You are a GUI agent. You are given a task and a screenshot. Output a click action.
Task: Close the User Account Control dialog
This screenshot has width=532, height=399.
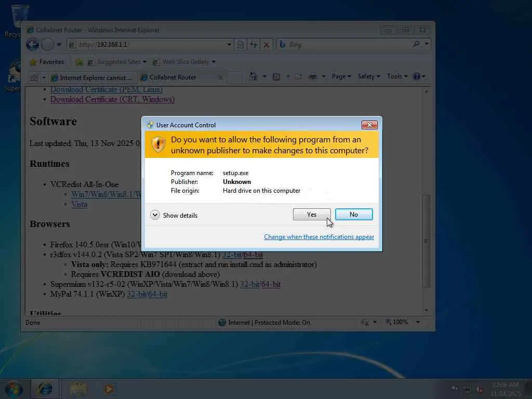(369, 125)
